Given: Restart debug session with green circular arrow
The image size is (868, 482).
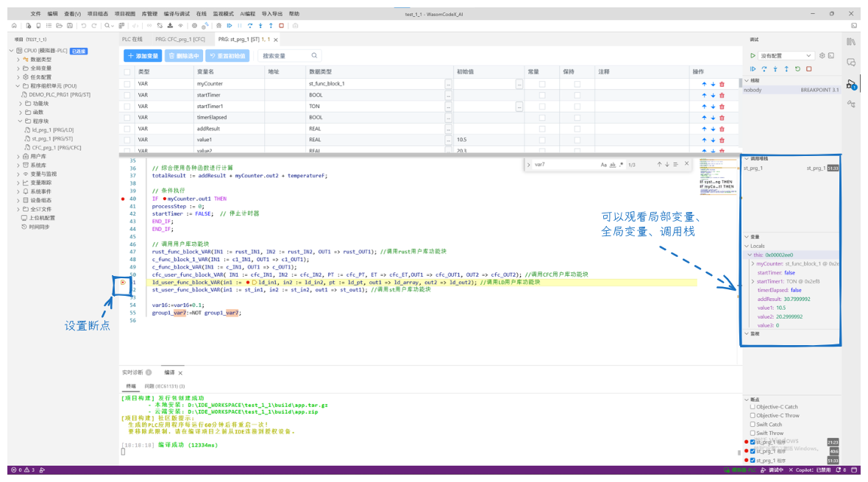Looking at the screenshot, I should pyautogui.click(x=797, y=69).
